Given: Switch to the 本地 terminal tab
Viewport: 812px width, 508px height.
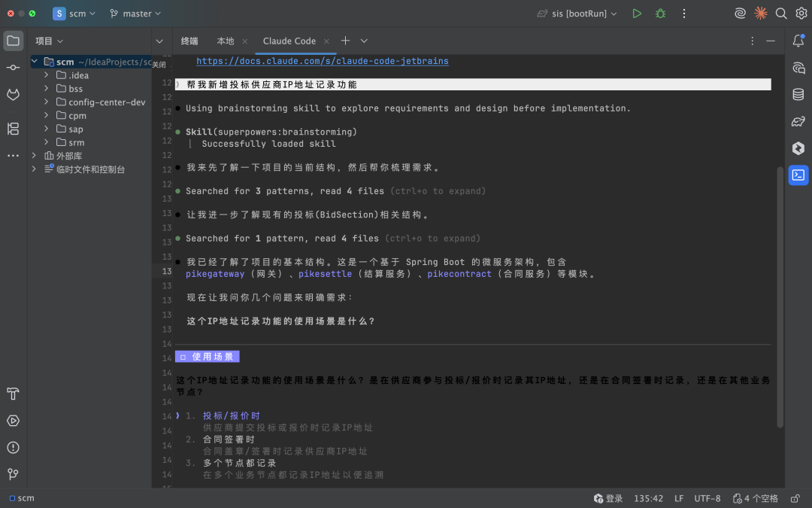Looking at the screenshot, I should coord(225,41).
